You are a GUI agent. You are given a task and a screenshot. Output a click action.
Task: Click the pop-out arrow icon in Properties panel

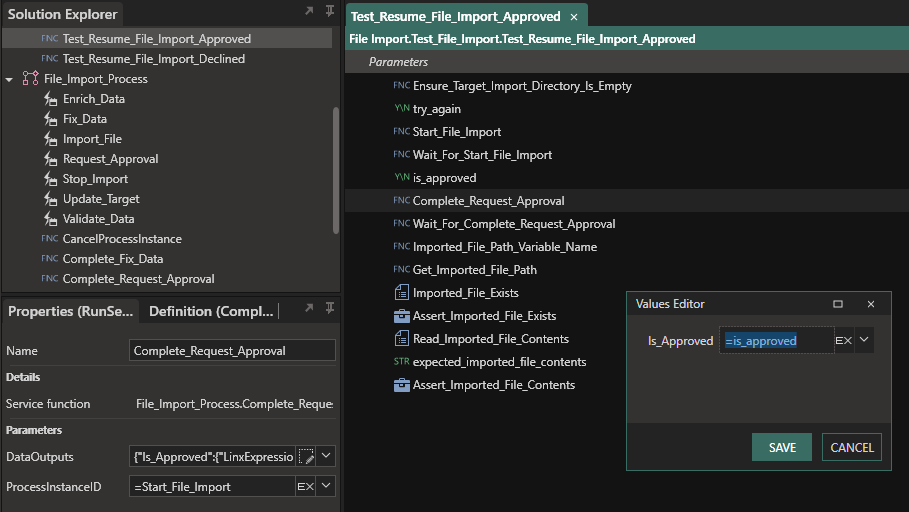[309, 308]
